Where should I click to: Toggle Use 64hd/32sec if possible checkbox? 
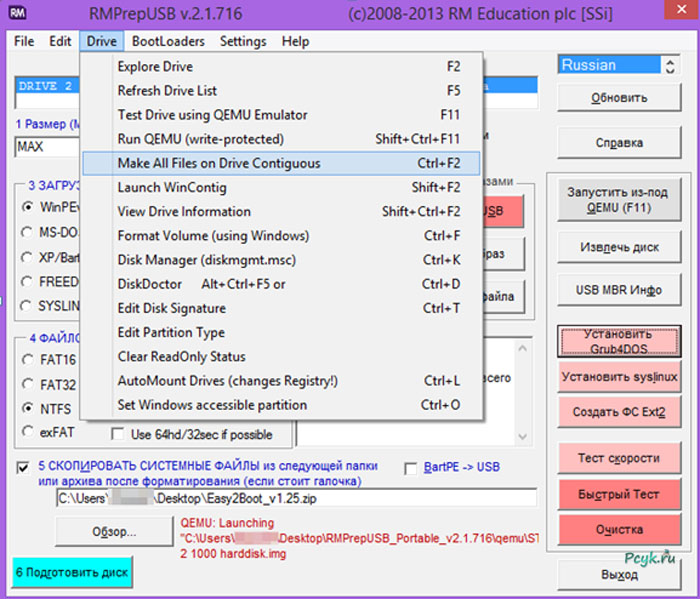pyautogui.click(x=118, y=434)
